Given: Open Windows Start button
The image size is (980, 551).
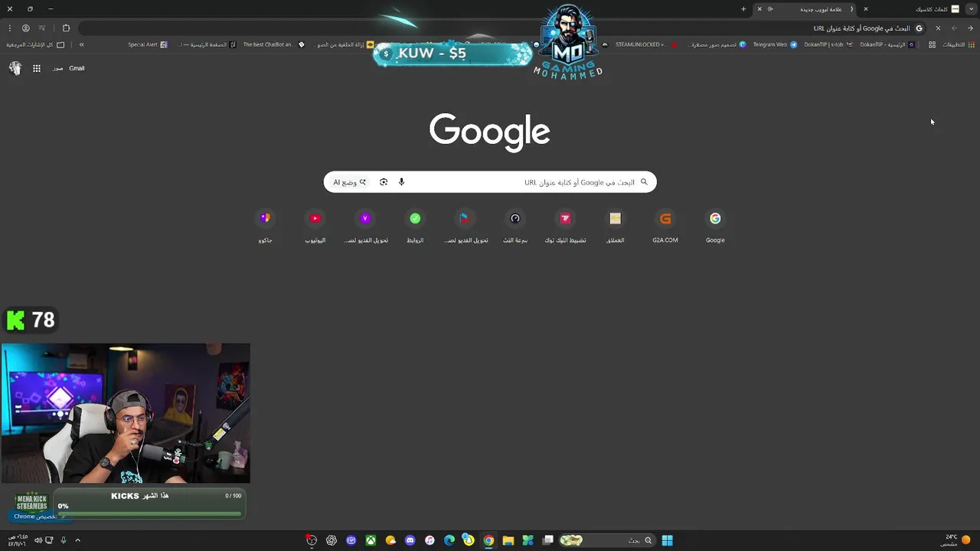Looking at the screenshot, I should pyautogui.click(x=667, y=540).
